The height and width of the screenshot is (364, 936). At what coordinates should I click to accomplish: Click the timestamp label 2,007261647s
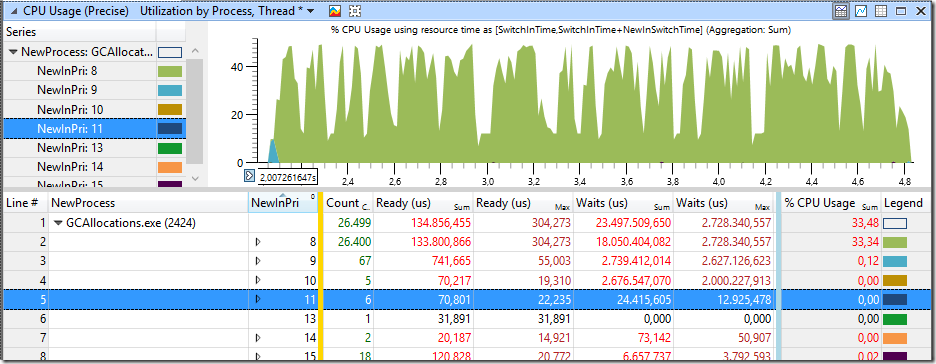point(287,177)
